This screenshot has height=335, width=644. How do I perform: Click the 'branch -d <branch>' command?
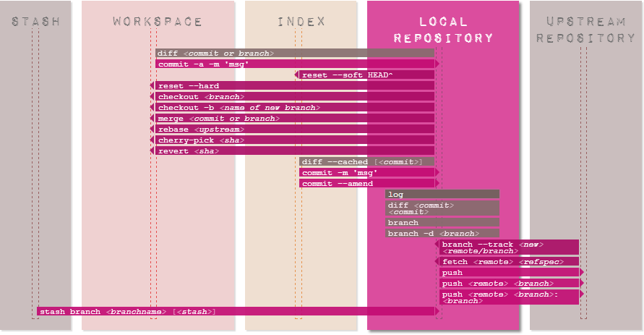click(442, 234)
